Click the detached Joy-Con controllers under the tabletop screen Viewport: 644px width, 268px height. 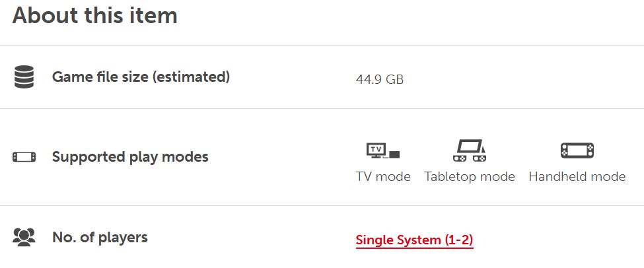pos(470,158)
